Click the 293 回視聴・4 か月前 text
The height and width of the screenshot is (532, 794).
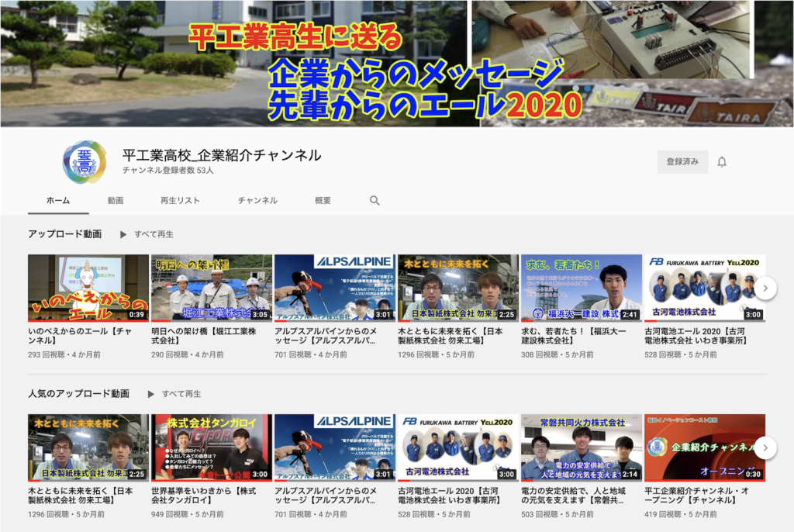point(64,354)
